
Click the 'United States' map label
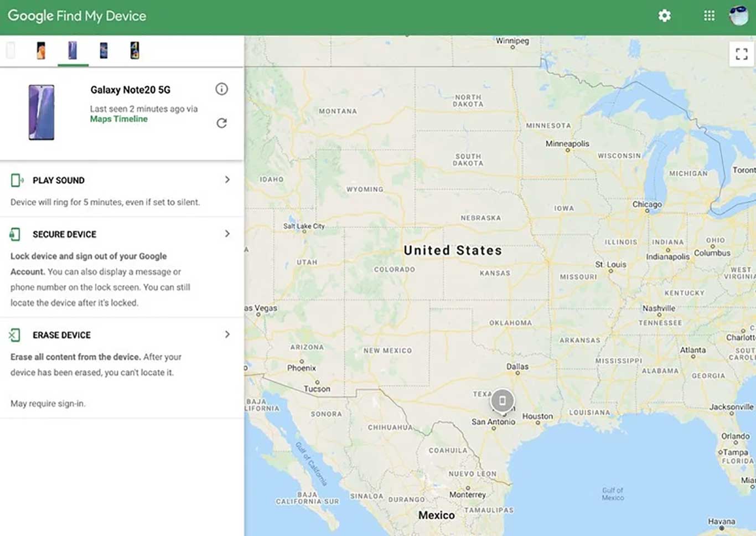[x=453, y=250]
